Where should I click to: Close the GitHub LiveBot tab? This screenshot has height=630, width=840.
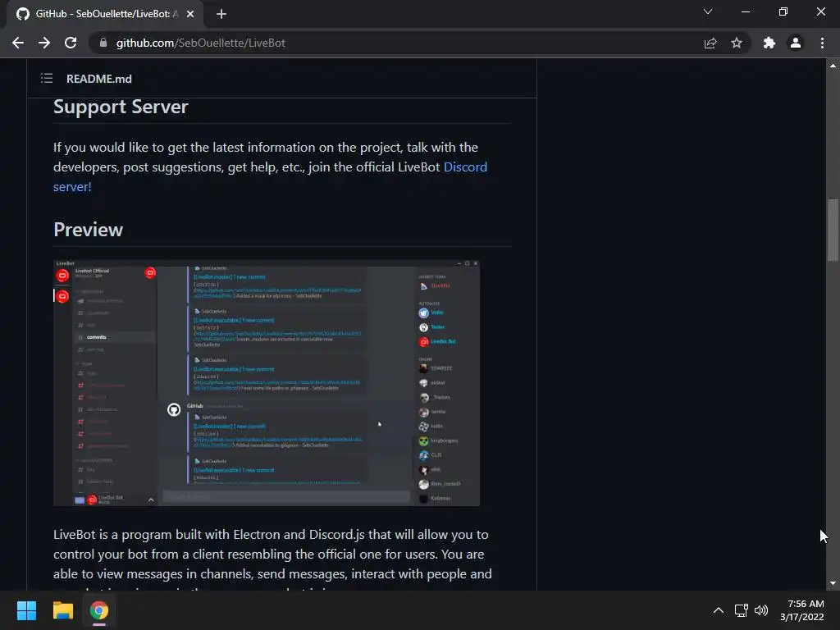190,14
